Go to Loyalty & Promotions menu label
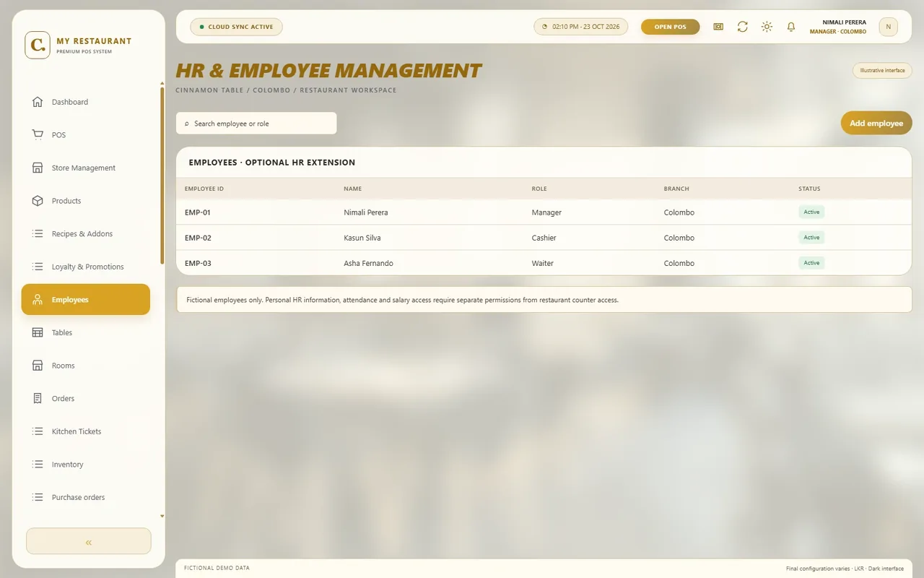This screenshot has height=578, width=924. pyautogui.click(x=87, y=267)
